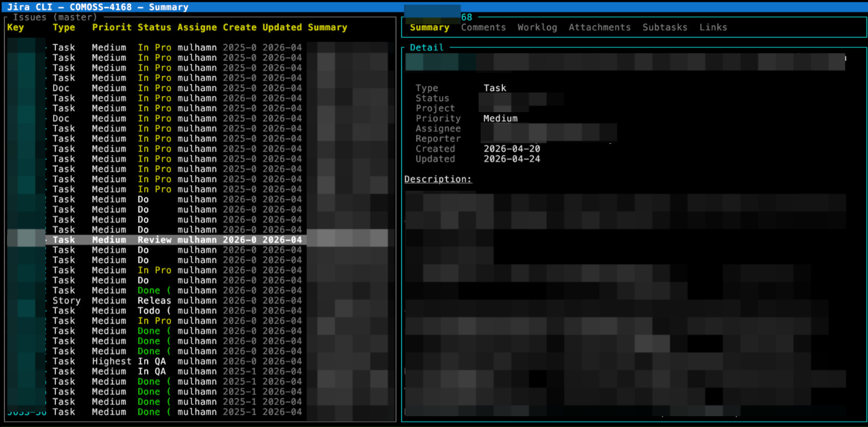This screenshot has width=868, height=427.
Task: Click the Create column header
Action: pos(240,27)
